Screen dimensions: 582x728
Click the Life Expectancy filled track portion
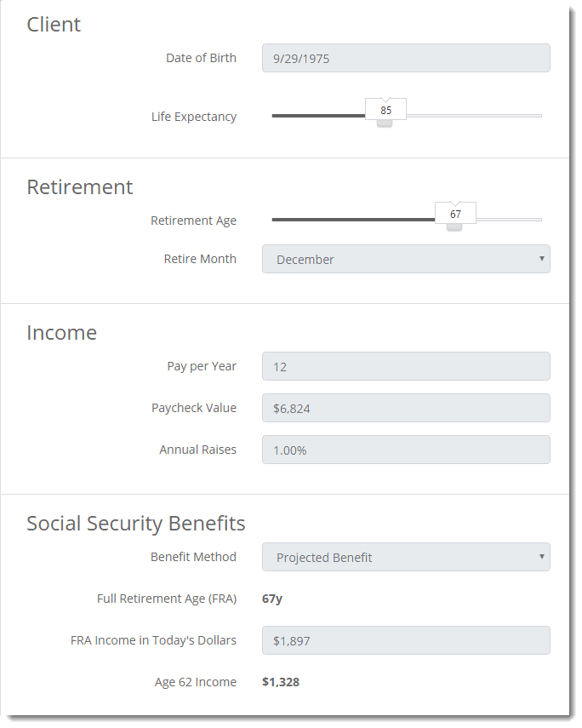point(318,116)
